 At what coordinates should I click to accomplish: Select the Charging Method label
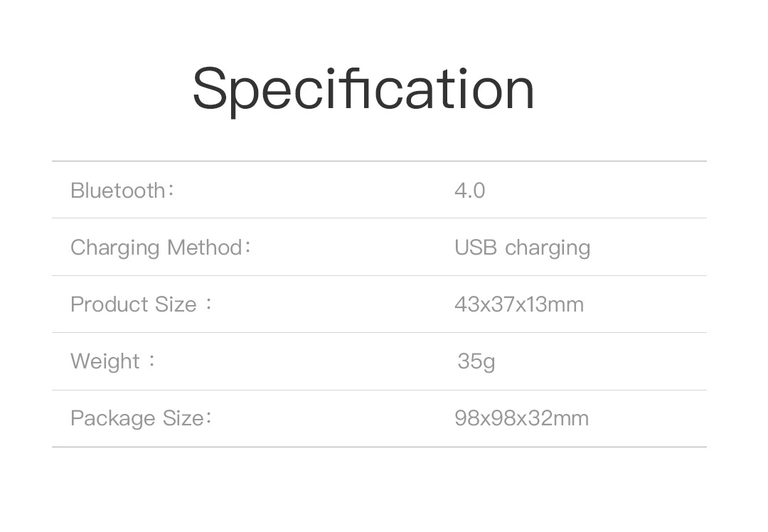click(156, 248)
